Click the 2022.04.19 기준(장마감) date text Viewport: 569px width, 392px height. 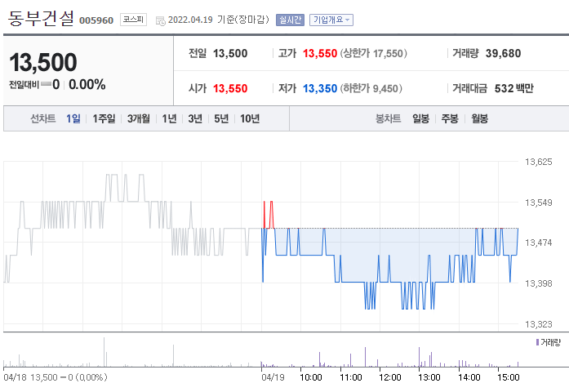219,20
